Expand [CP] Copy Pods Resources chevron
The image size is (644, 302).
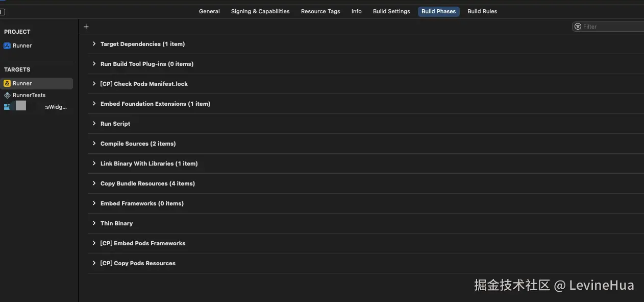click(x=94, y=263)
